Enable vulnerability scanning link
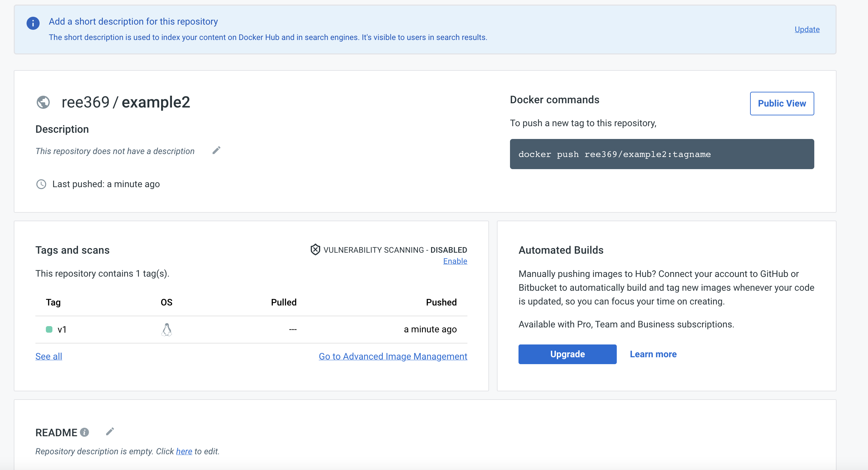The width and height of the screenshot is (868, 470). coord(455,261)
